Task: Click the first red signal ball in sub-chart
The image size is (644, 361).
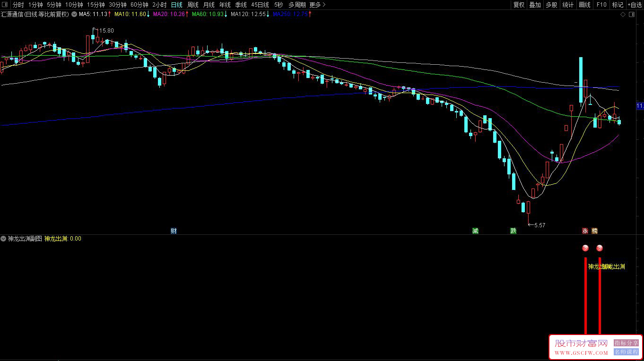Action: 585,248
